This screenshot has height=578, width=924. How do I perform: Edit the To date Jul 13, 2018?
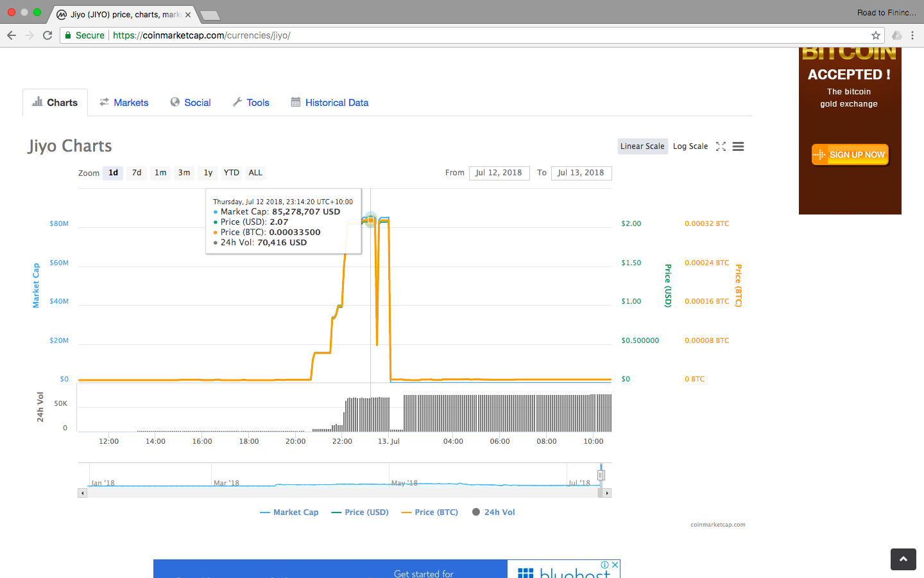pyautogui.click(x=581, y=173)
